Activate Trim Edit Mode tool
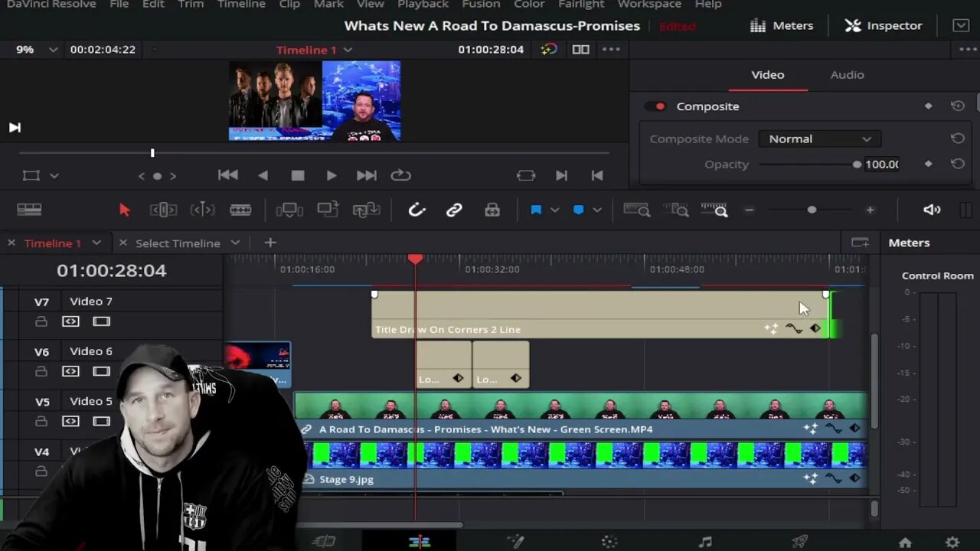 click(163, 210)
